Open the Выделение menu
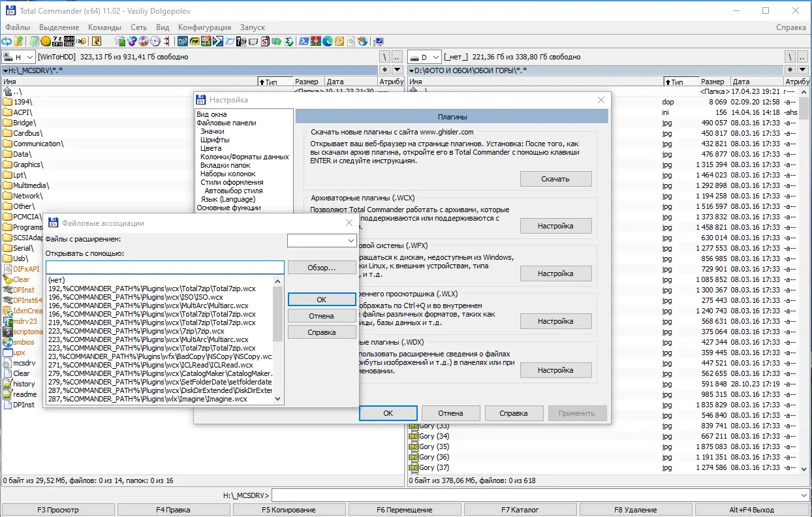 (x=59, y=27)
